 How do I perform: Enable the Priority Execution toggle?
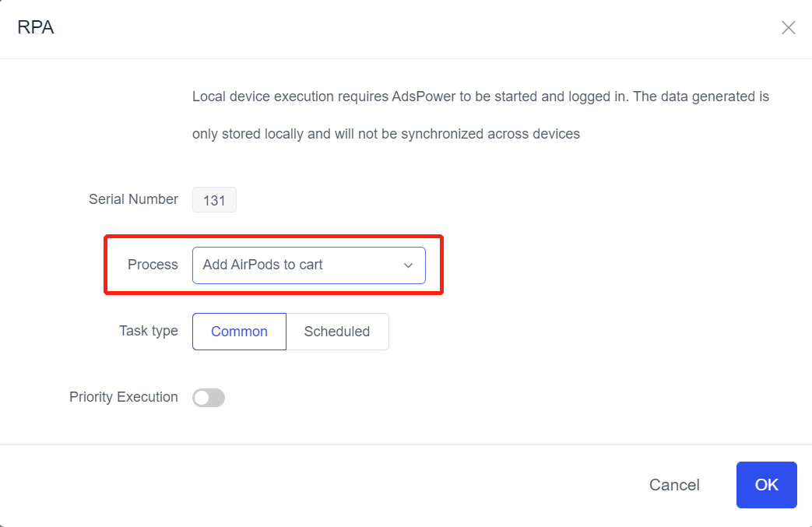pyautogui.click(x=209, y=398)
